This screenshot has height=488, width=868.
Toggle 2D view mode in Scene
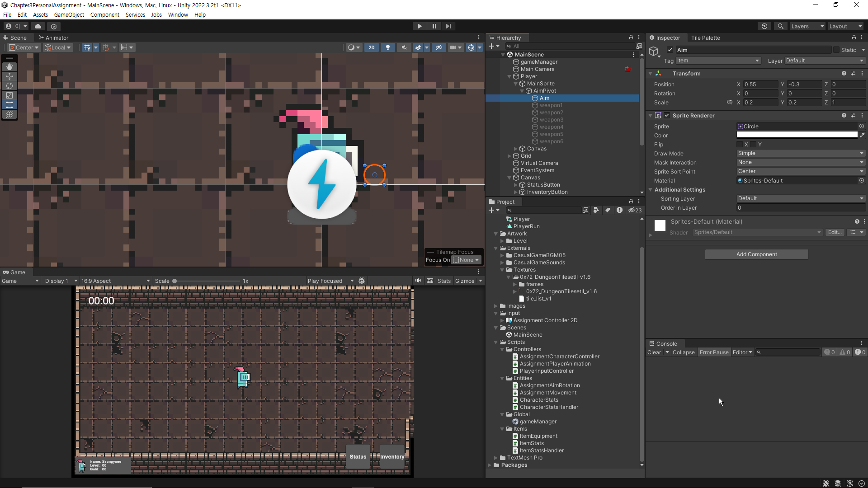click(x=371, y=47)
